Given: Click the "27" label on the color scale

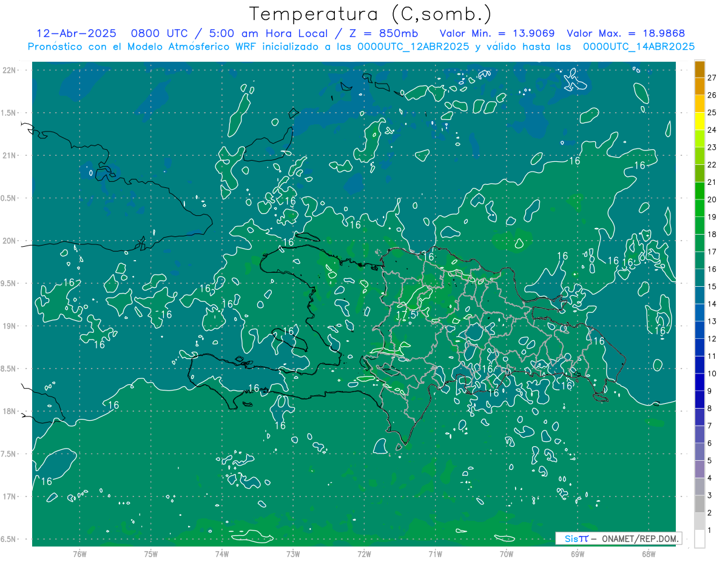Looking at the screenshot, I should [712, 78].
